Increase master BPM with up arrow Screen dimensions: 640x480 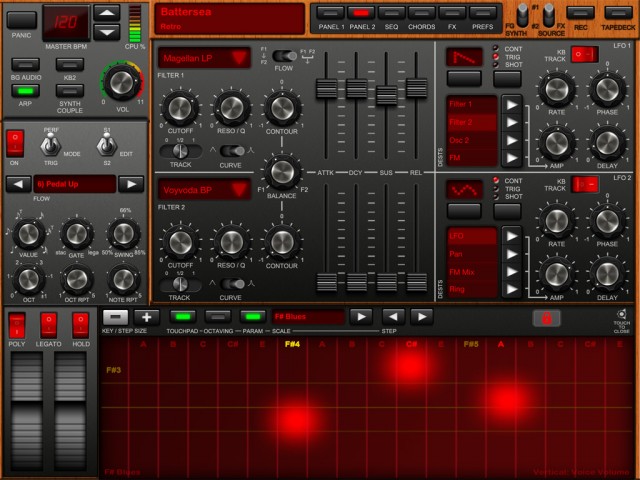click(x=106, y=13)
